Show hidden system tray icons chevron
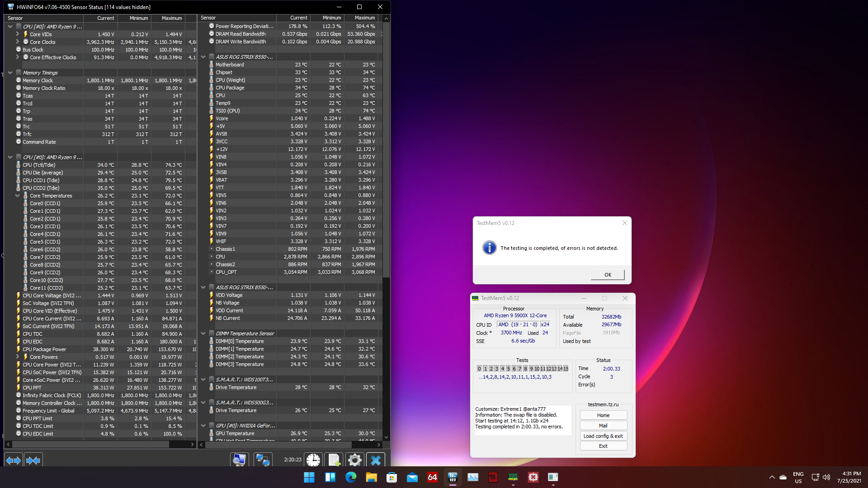This screenshot has width=868, height=488. tap(772, 477)
